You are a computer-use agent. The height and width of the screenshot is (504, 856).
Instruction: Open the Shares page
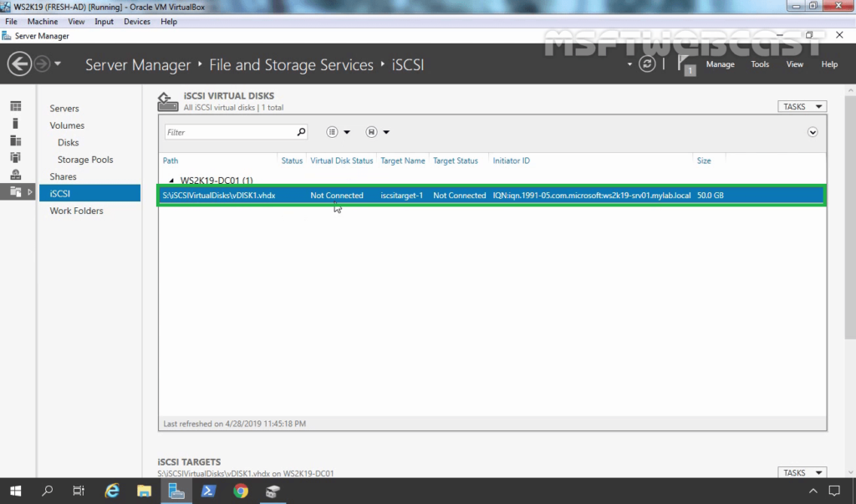(x=63, y=176)
